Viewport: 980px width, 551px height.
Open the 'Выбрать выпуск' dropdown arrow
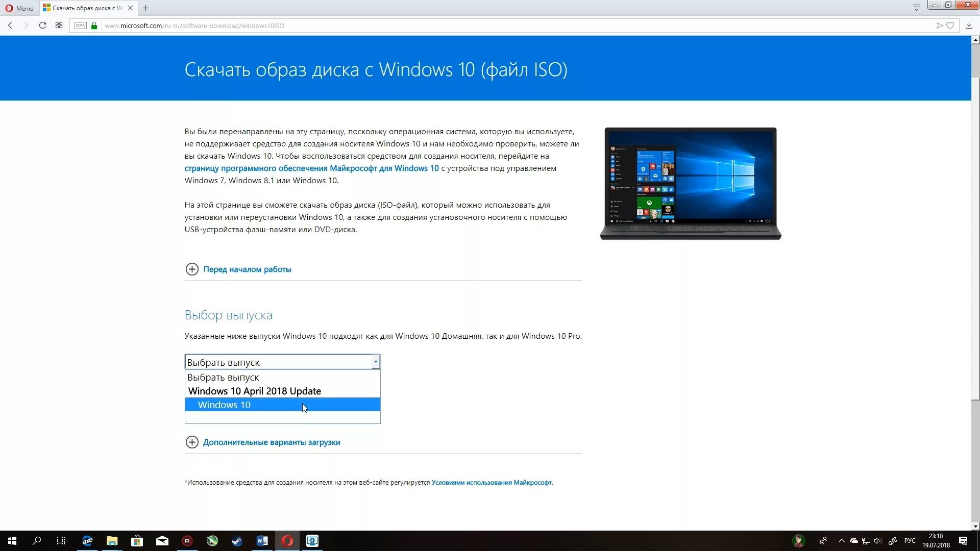tap(376, 362)
